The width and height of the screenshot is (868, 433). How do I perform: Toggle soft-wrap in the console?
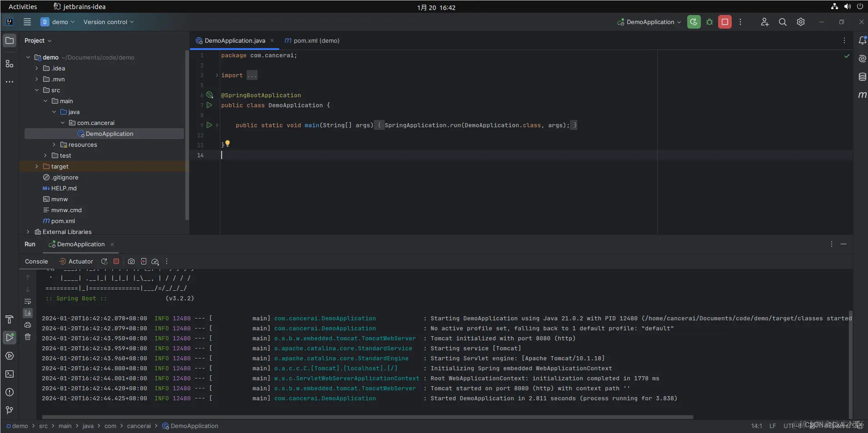pos(28,301)
